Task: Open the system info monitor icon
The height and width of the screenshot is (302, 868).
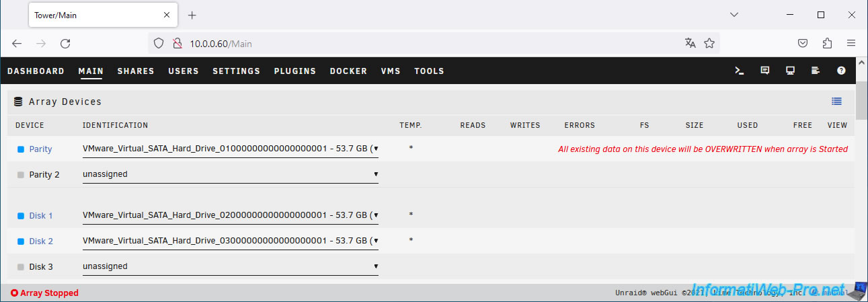Action: coord(790,71)
